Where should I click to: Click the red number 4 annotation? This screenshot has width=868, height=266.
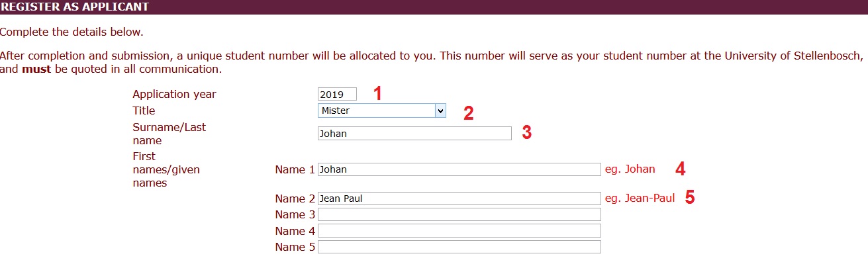(680, 169)
